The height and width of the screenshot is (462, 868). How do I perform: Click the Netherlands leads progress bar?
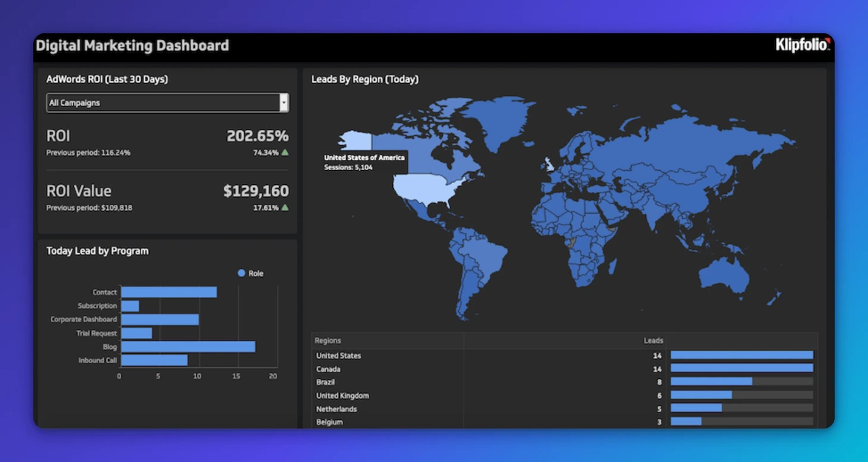pos(742,408)
